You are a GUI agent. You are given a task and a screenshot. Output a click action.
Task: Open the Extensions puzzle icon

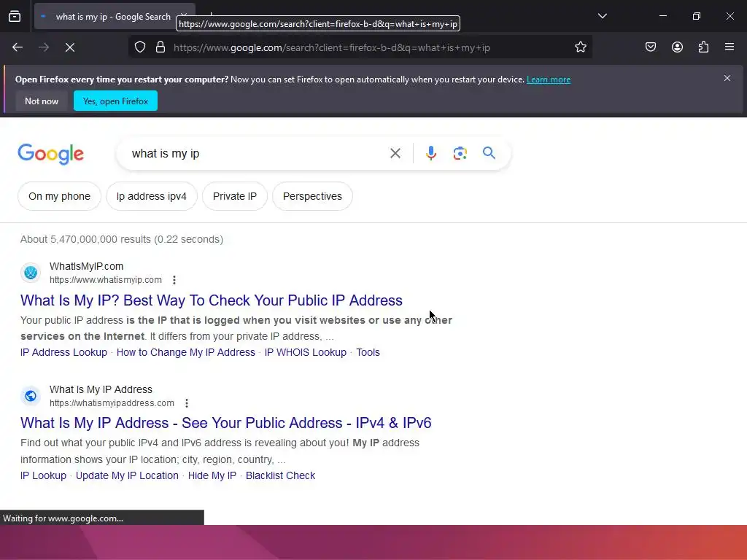[704, 47]
